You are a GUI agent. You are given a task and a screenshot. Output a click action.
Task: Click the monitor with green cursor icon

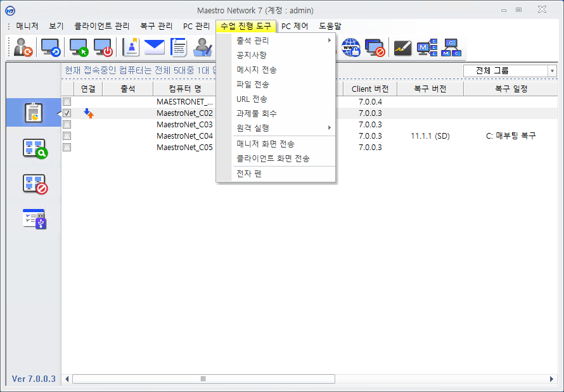pyautogui.click(x=79, y=47)
